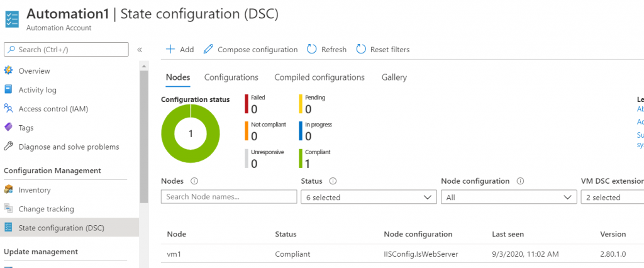The height and width of the screenshot is (268, 644).
Task: Go to the Gallery tab
Action: (x=394, y=77)
